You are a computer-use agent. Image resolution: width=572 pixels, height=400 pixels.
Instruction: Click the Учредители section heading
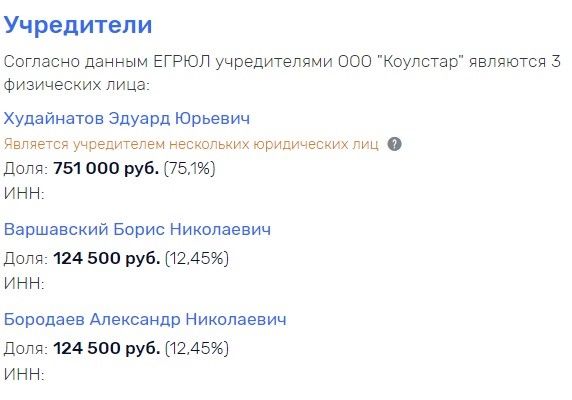coord(78,25)
